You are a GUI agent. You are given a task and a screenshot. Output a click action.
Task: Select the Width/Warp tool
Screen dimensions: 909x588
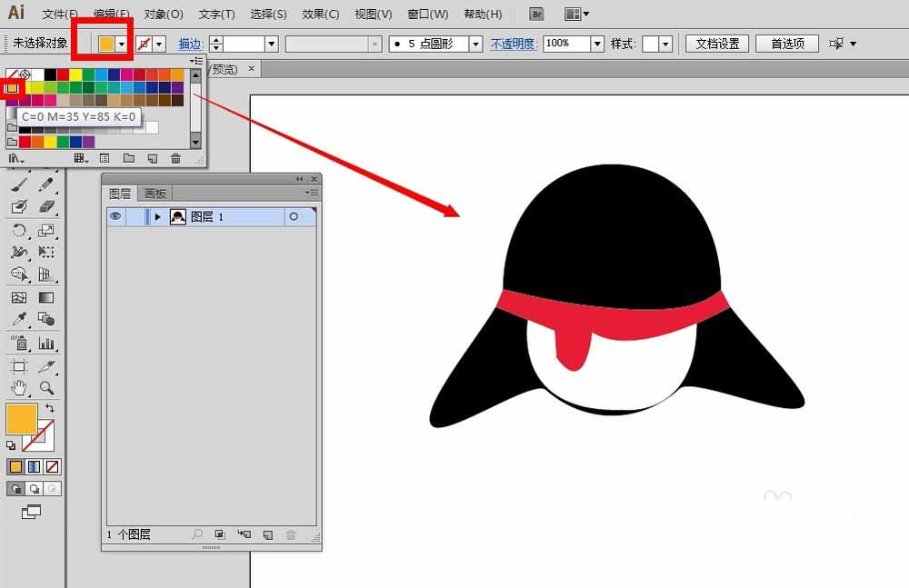(x=19, y=253)
